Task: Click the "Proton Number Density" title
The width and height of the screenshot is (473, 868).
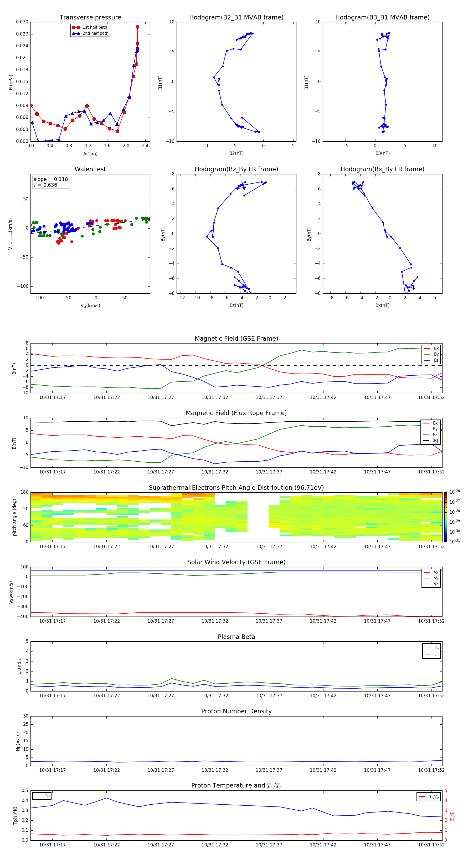Action: coord(236,711)
